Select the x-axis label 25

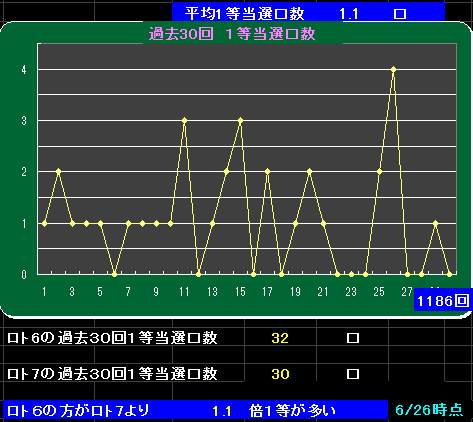(379, 292)
